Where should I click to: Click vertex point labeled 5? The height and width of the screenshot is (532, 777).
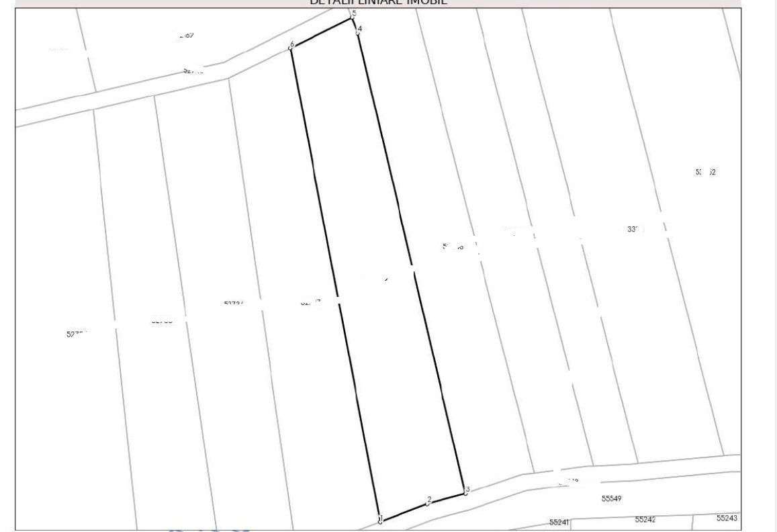click(353, 14)
